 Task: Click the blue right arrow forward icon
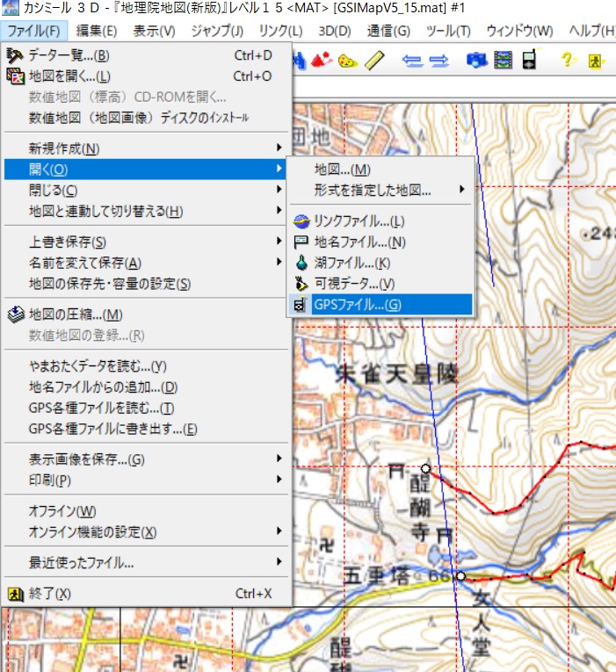pos(439,61)
